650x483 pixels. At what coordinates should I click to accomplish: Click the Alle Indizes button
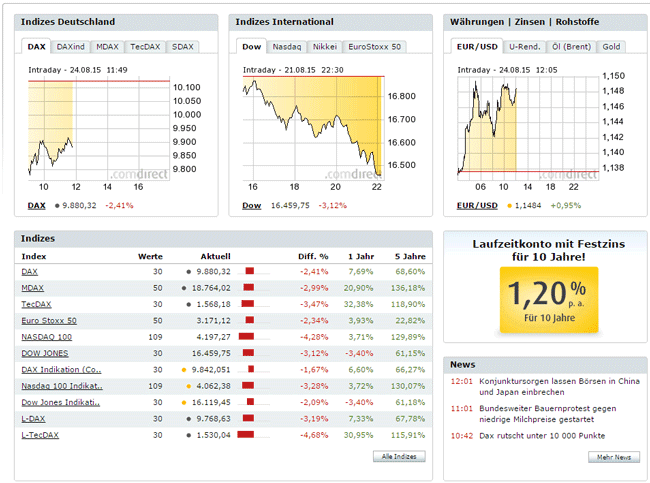click(399, 456)
